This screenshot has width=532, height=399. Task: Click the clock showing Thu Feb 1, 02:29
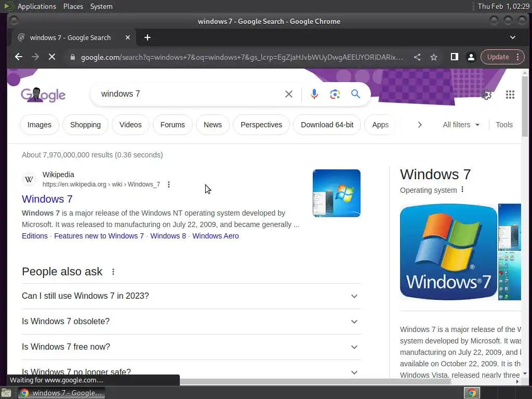(x=503, y=6)
